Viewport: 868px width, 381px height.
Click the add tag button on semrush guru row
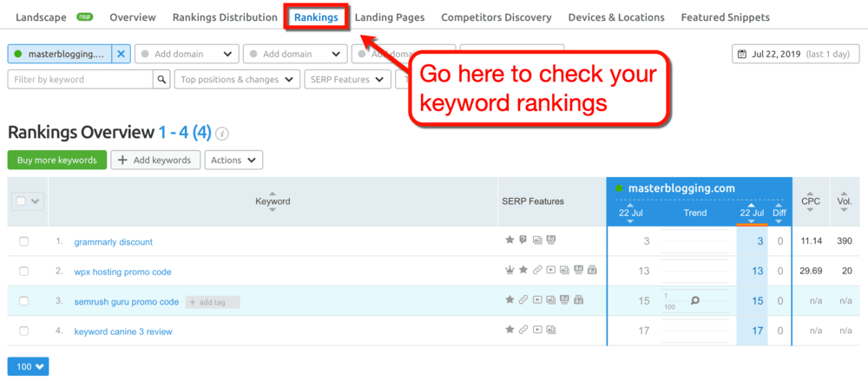pos(213,302)
